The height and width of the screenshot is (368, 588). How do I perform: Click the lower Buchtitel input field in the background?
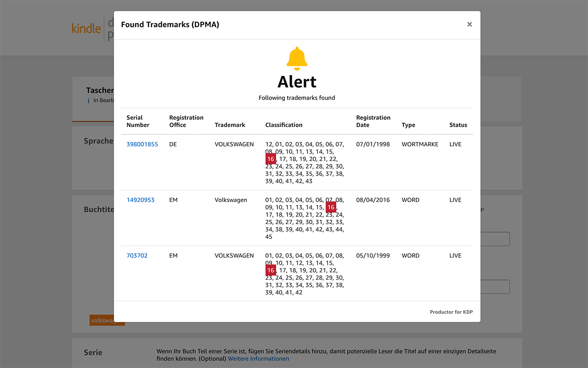coord(495,287)
